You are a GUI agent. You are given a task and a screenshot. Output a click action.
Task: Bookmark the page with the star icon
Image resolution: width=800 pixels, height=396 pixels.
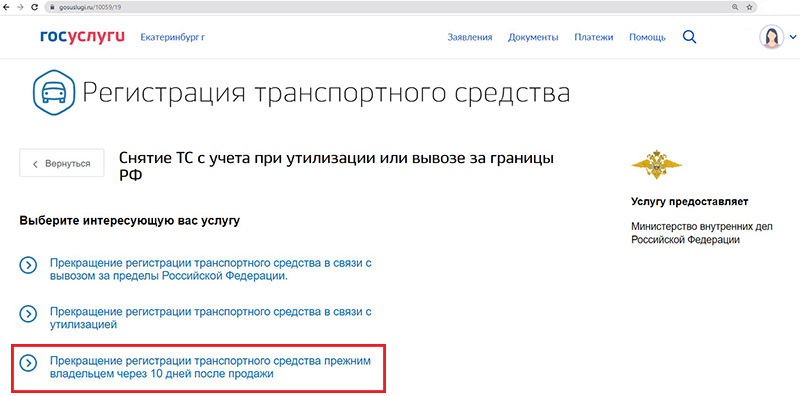tap(749, 7)
